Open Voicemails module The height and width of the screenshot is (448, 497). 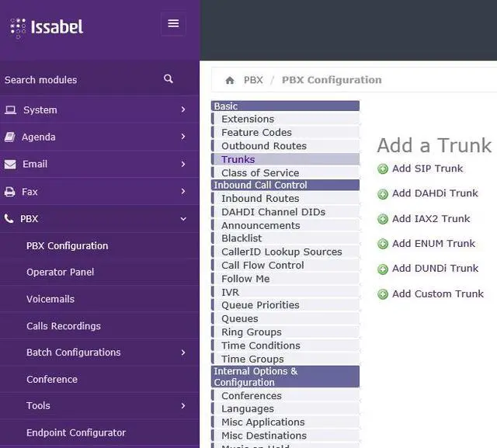[50, 299]
